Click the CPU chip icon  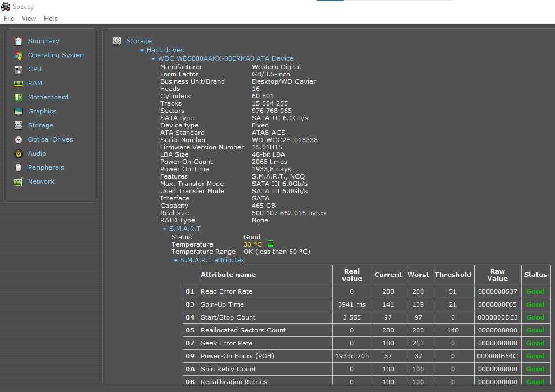tap(19, 69)
